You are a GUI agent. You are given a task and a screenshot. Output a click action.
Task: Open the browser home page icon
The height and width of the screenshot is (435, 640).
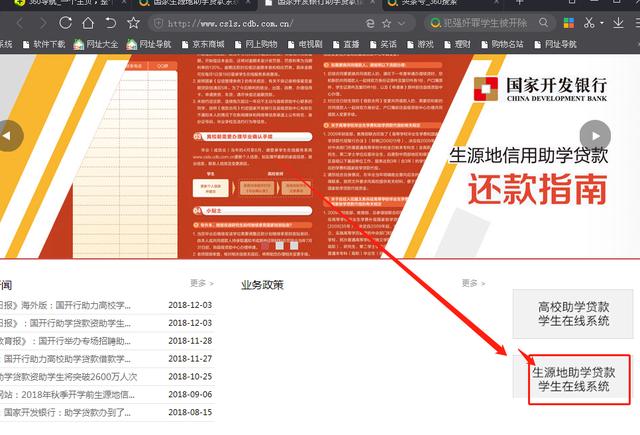click(x=88, y=23)
